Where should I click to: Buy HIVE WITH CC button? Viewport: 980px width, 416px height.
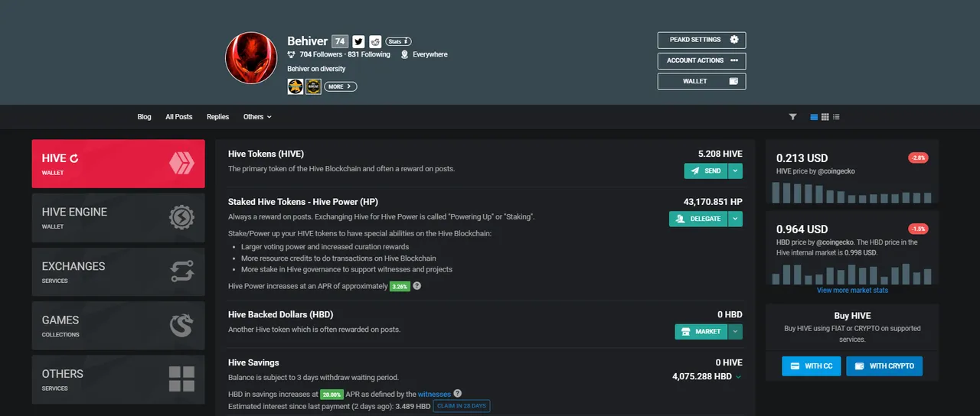pos(811,366)
